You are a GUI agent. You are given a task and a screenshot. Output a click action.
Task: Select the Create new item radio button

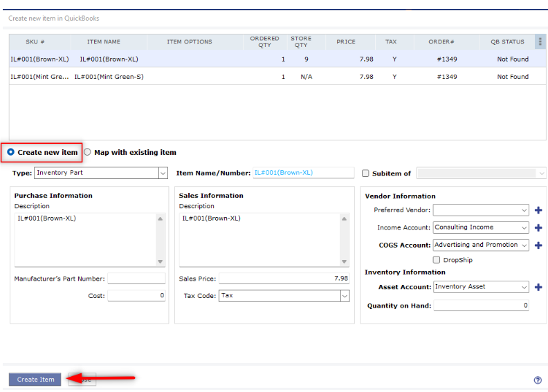(x=11, y=152)
